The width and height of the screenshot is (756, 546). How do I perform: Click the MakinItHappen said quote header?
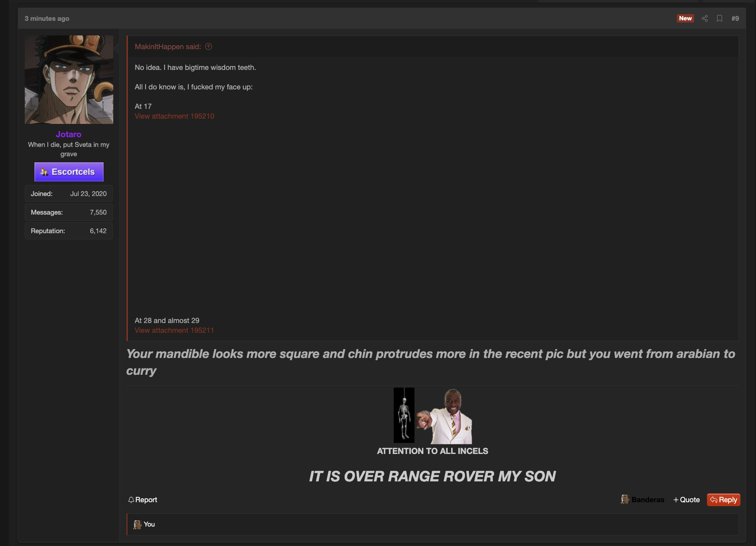tap(168, 46)
